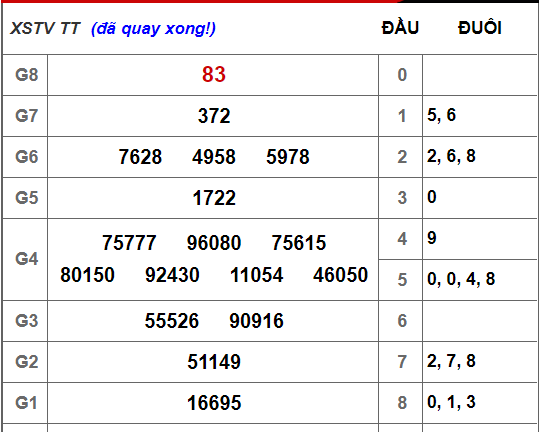This screenshot has height=432, width=539.
Task: Select the G3 prize label
Action: coord(26,321)
